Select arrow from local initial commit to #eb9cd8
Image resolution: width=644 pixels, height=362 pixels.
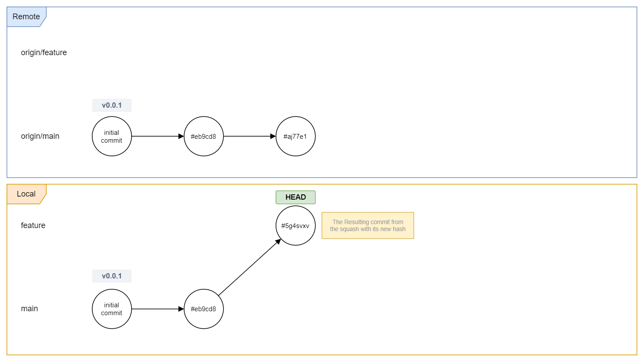pyautogui.click(x=157, y=309)
